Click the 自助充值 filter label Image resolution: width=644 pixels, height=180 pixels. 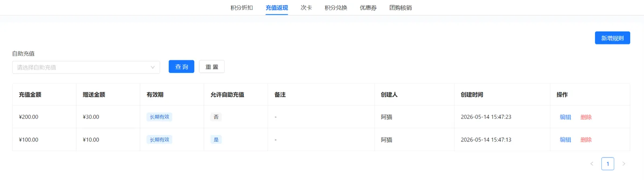23,53
